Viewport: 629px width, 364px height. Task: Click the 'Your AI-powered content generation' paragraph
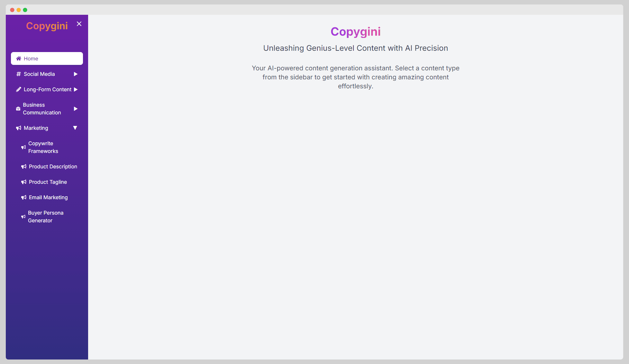click(356, 77)
